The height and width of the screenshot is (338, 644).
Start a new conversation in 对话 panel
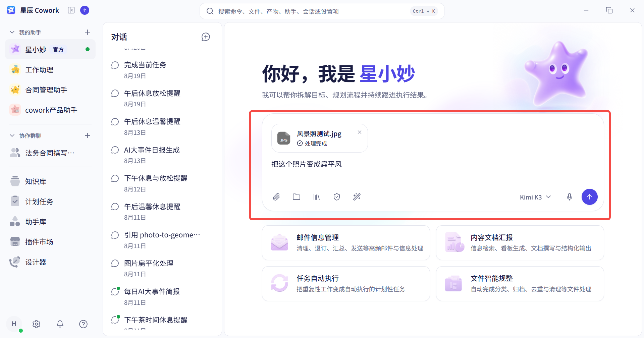click(206, 37)
